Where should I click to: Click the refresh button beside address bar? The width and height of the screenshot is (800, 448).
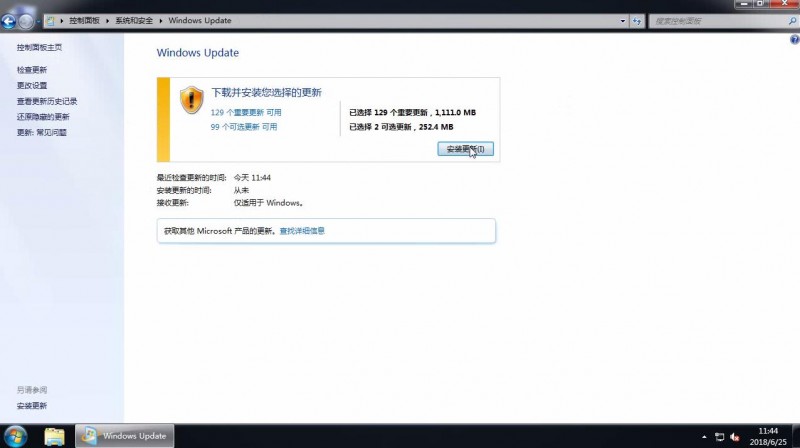(637, 21)
